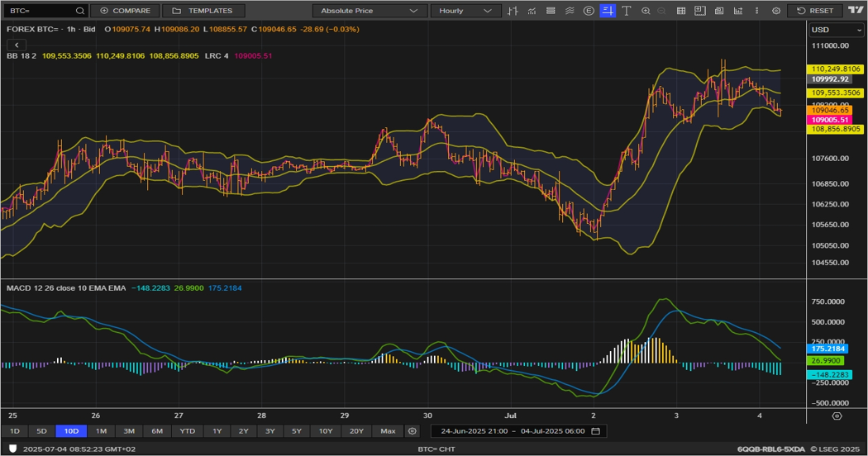Click the BTC= CHT status bar label
The image size is (868, 456).
tap(436, 449)
